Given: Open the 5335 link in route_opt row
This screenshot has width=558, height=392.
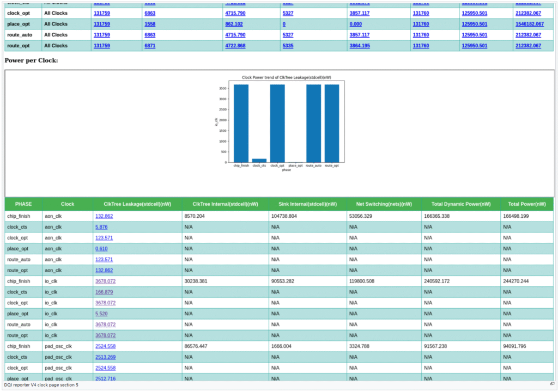Looking at the screenshot, I should (x=288, y=46).
